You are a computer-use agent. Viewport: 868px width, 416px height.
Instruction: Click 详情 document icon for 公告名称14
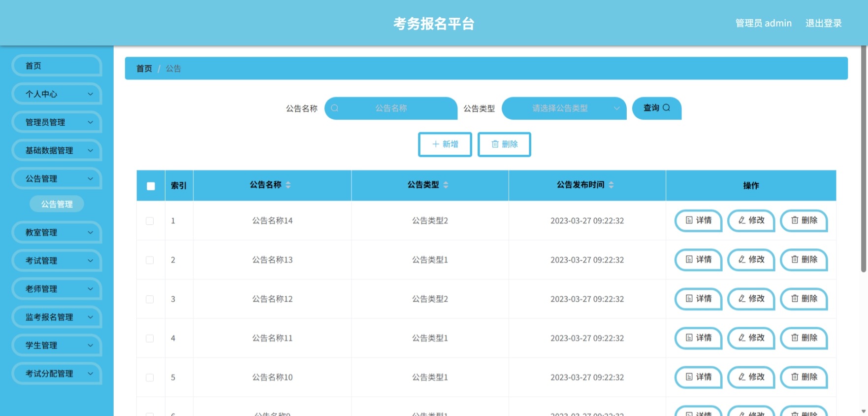click(689, 220)
